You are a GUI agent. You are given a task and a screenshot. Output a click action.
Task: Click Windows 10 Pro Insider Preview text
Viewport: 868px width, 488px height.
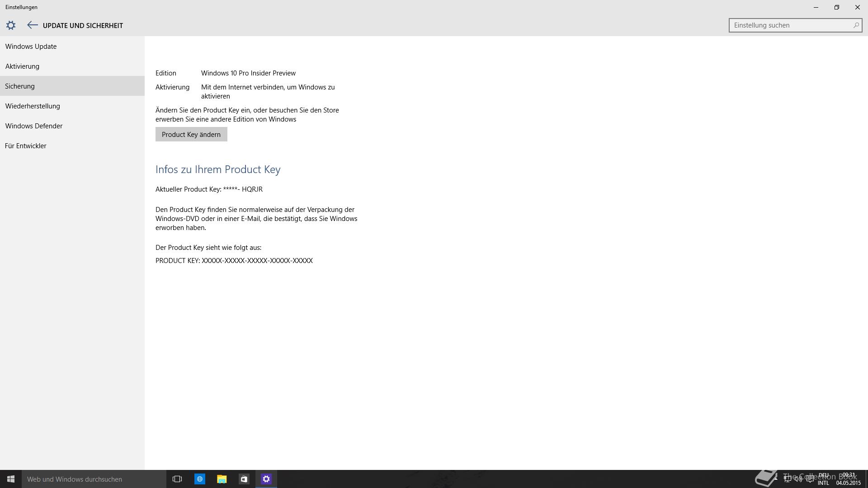(x=248, y=73)
